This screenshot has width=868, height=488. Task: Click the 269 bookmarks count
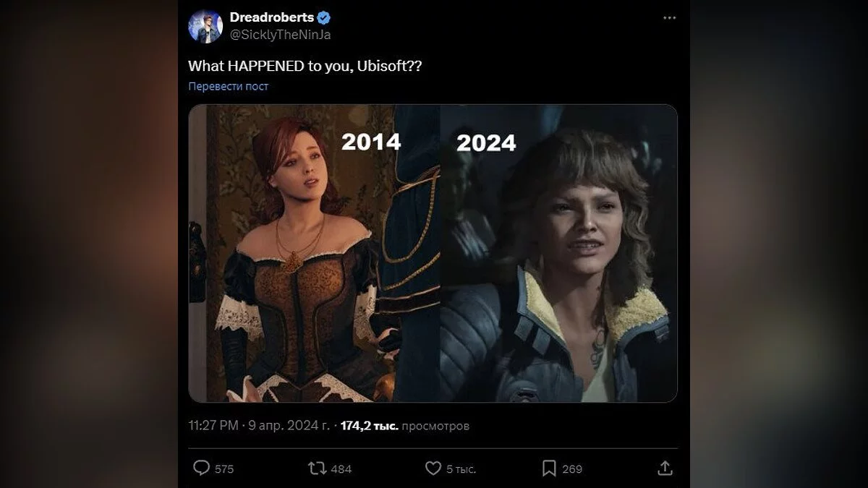coord(572,468)
